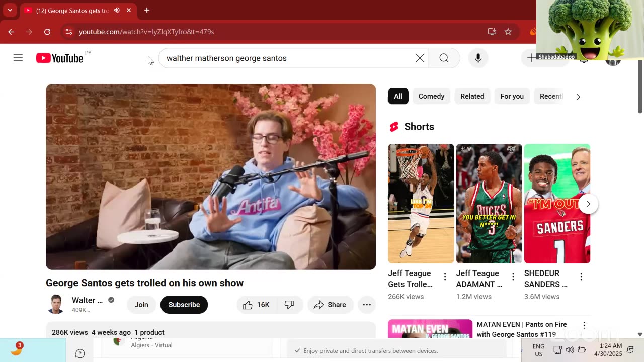This screenshot has width=644, height=362.
Task: Click the help question mark icon
Action: [79, 353]
